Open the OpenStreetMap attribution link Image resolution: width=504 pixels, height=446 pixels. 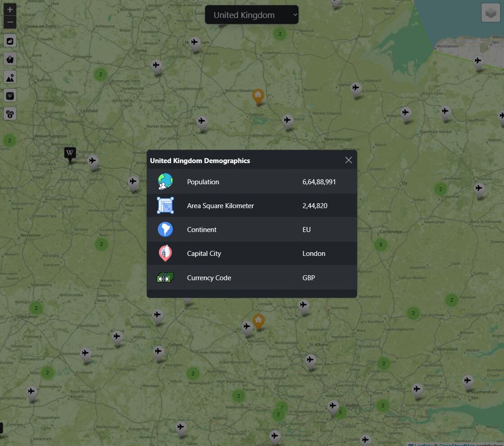tap(468, 444)
